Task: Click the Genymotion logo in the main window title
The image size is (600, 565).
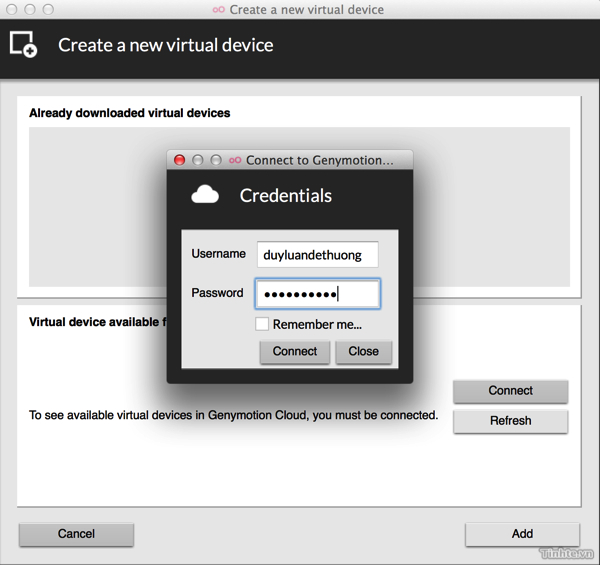Action: (218, 10)
